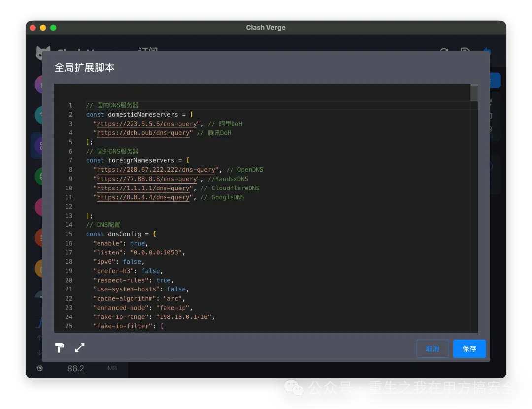Click the format document paint roller icon
Screen dimensions: 532x409
(60, 348)
